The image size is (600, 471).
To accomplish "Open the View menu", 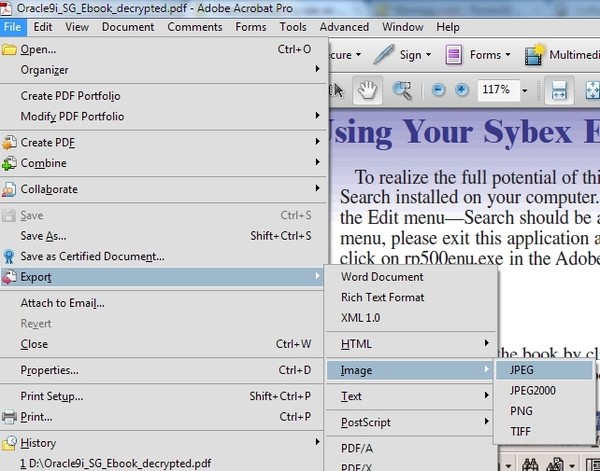I will tap(77, 27).
